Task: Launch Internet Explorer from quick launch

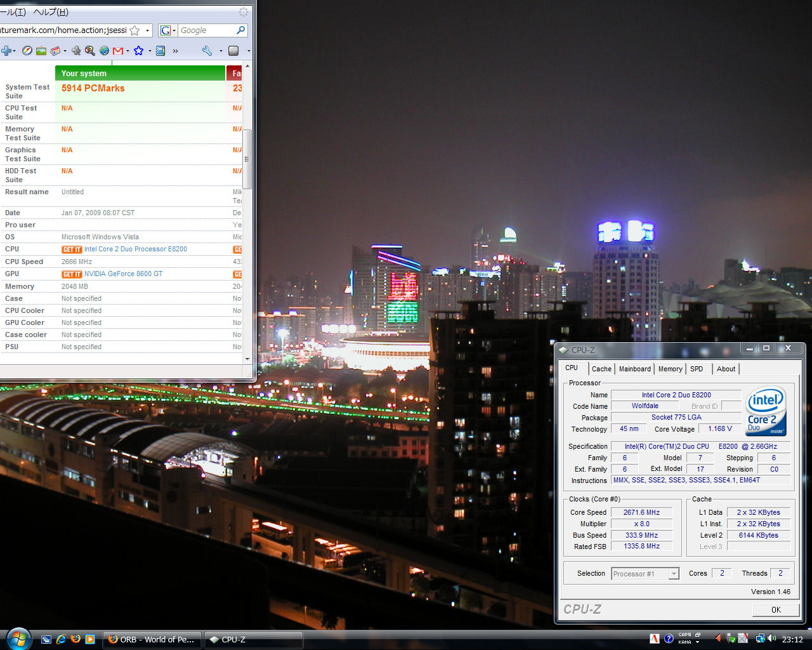Action: (x=61, y=639)
